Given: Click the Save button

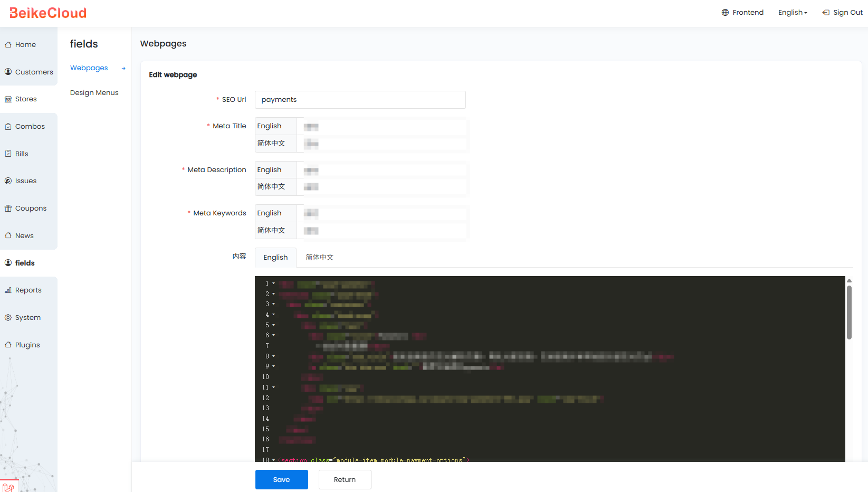Looking at the screenshot, I should (x=282, y=480).
